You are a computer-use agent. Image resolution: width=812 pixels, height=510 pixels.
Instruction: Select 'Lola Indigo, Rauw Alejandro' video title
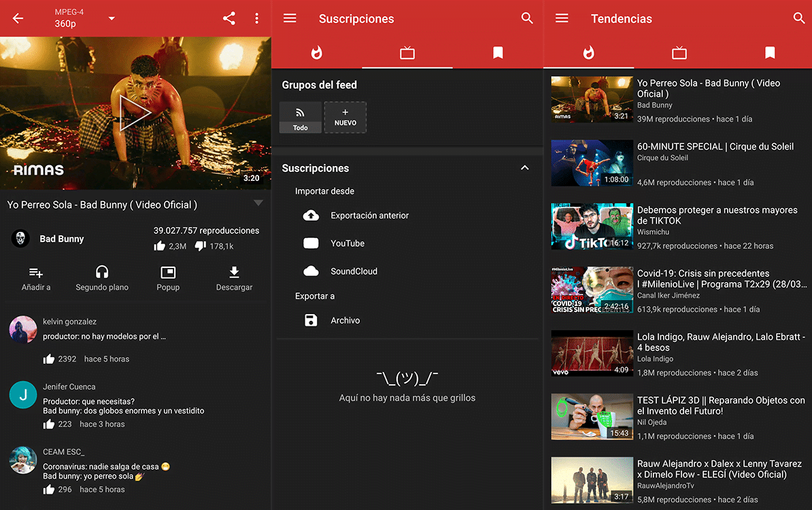point(721,342)
